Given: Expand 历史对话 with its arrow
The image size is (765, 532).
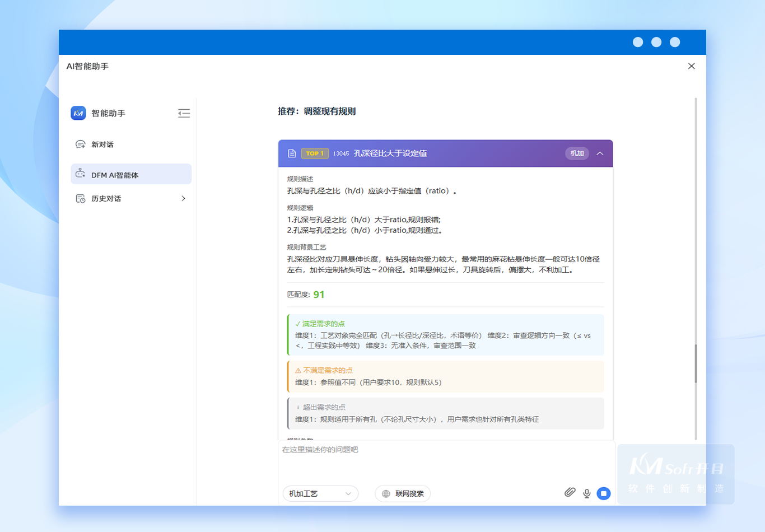Looking at the screenshot, I should pyautogui.click(x=183, y=199).
